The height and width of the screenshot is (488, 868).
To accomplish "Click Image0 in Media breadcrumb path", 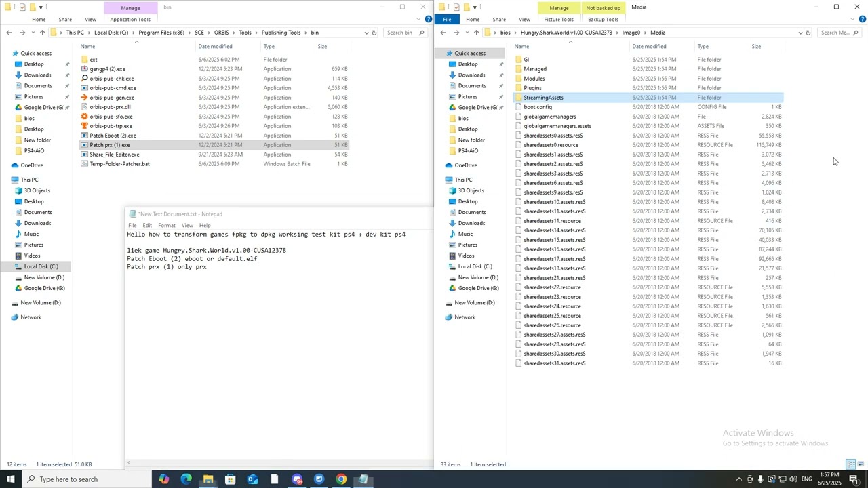I will tap(631, 33).
